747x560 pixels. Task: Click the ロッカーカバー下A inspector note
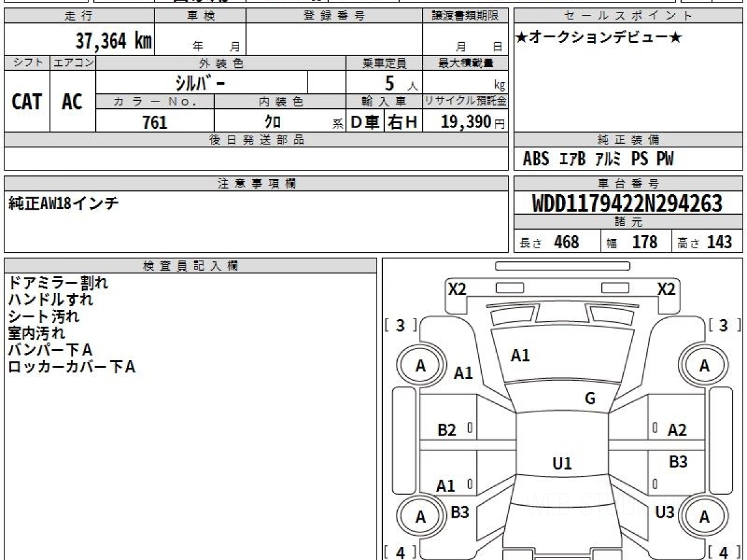(x=72, y=367)
